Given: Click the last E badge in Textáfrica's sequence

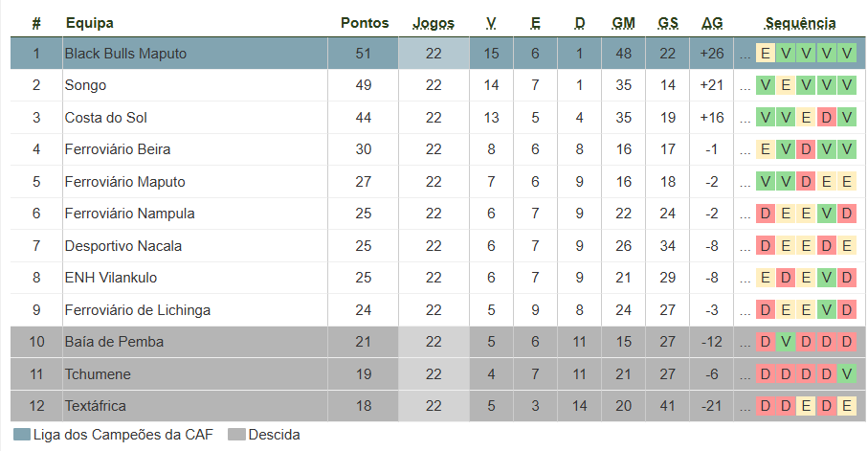Looking at the screenshot, I should coord(846,406).
